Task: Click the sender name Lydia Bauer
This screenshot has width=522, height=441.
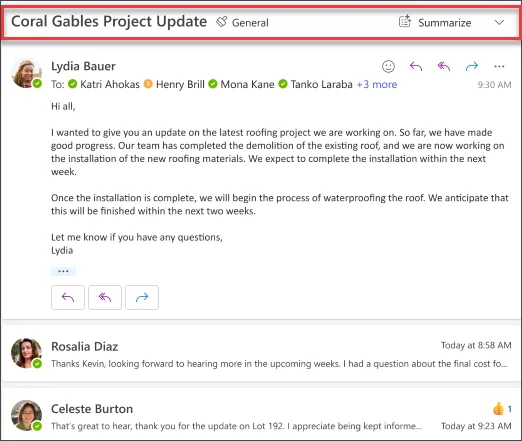Action: [83, 66]
